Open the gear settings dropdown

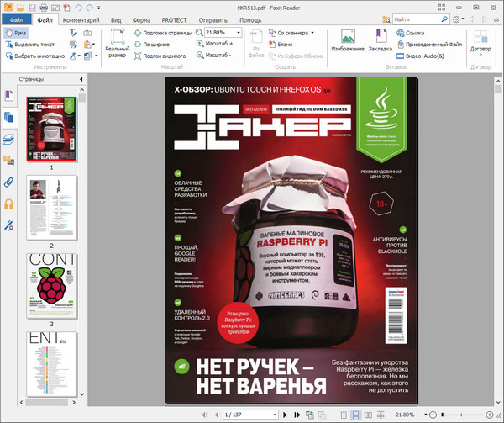(458, 19)
